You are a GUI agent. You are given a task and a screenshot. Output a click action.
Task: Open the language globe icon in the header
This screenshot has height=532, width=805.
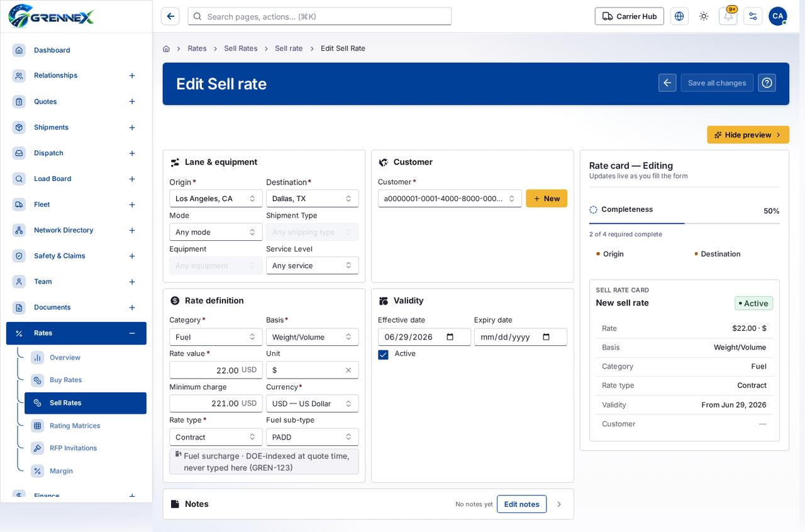(x=679, y=16)
